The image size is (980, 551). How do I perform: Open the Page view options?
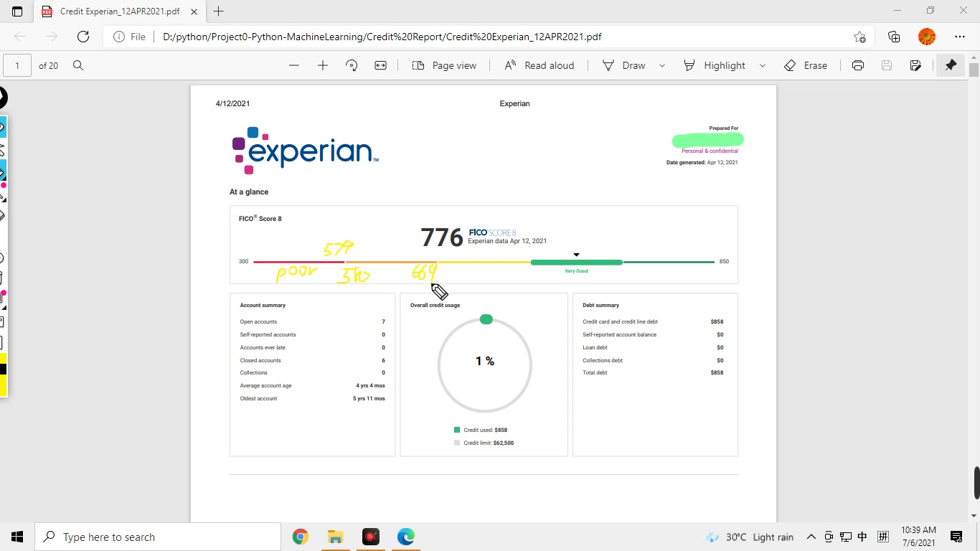coord(444,65)
